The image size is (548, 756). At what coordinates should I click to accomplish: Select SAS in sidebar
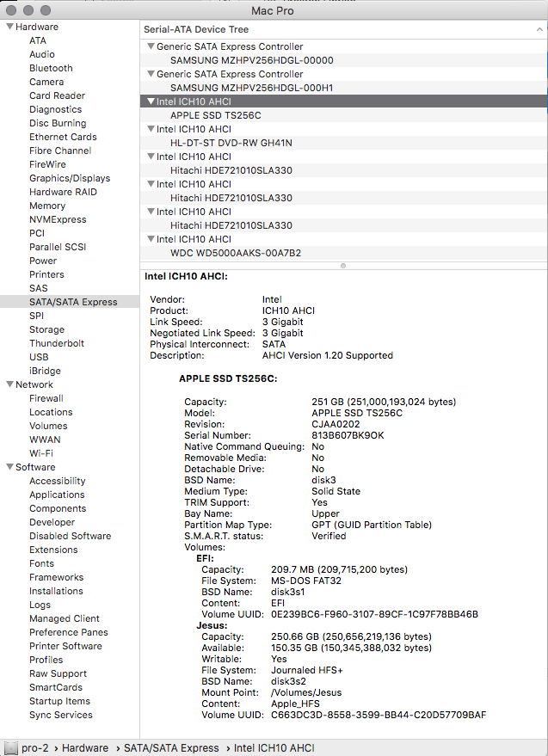38,288
